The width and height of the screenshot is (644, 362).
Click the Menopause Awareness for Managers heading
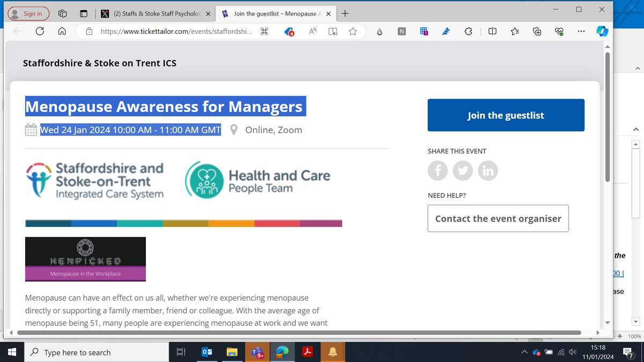tap(164, 106)
